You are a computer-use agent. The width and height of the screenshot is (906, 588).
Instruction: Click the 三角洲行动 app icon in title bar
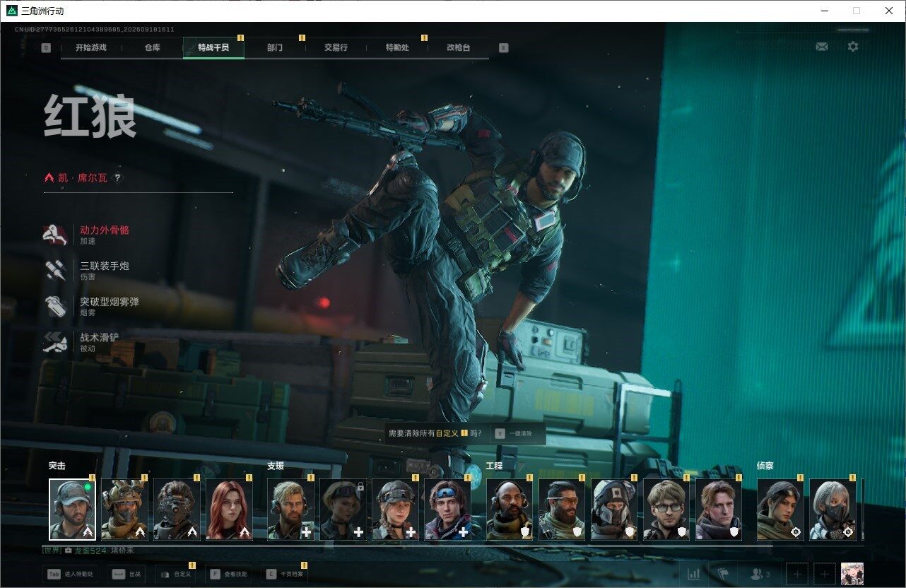coord(11,11)
